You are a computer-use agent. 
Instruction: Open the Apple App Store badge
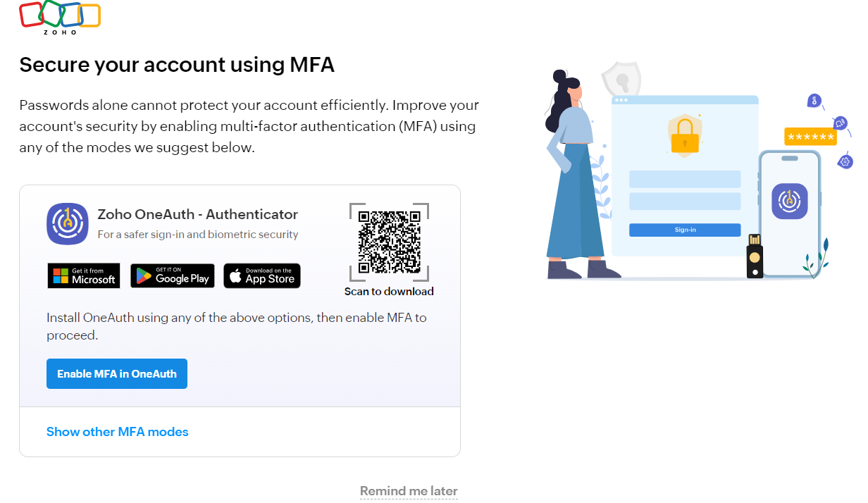pyautogui.click(x=262, y=276)
